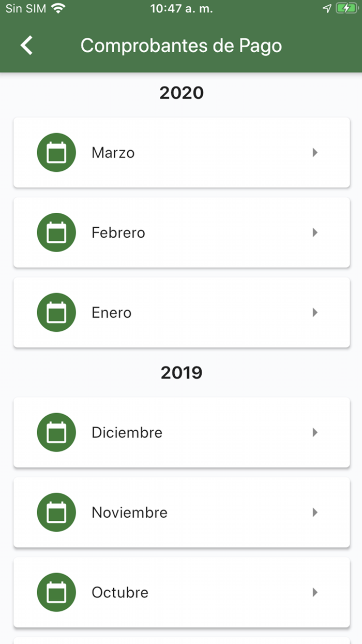The width and height of the screenshot is (362, 644).
Task: Open the Enero comprobantes list
Action: tap(181, 312)
